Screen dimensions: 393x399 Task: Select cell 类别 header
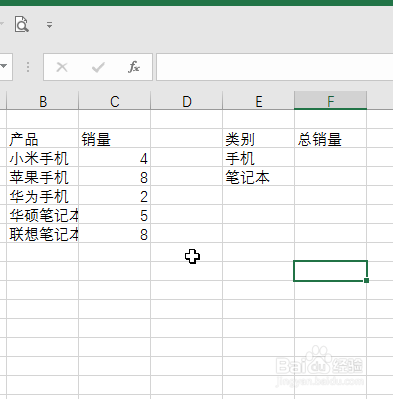(x=259, y=139)
